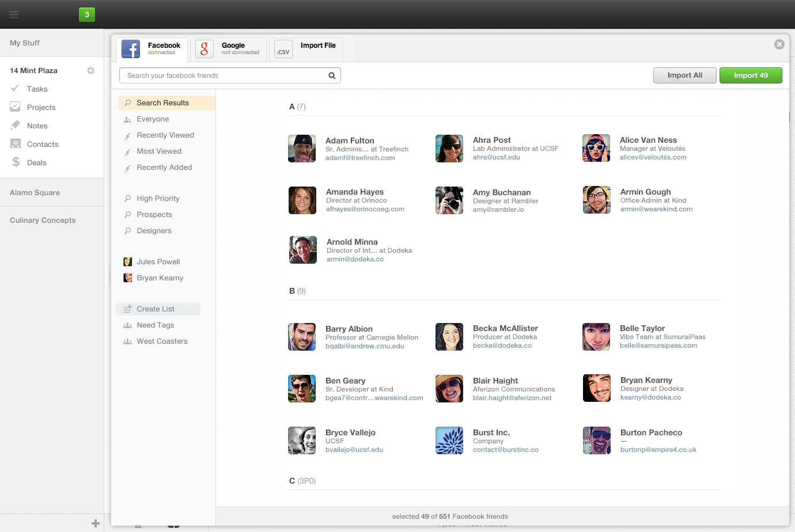Click the contact@burstinc.co email link
Image resolution: width=795 pixels, height=532 pixels.
[506, 450]
